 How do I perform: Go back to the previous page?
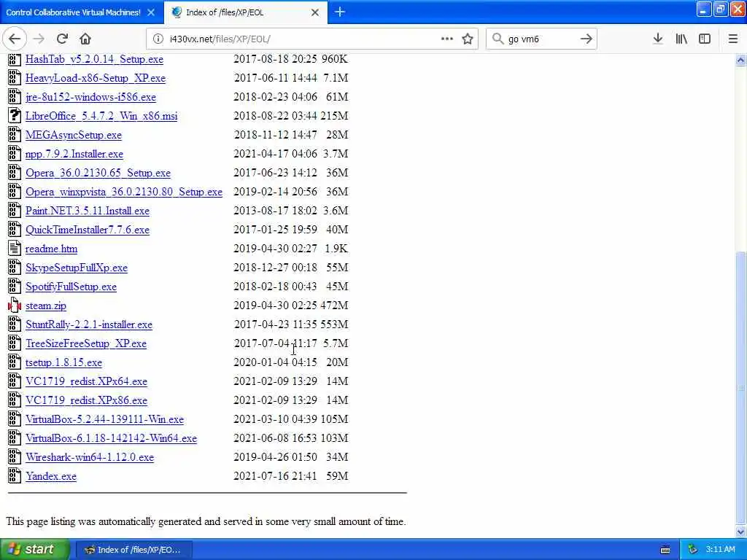(x=15, y=39)
